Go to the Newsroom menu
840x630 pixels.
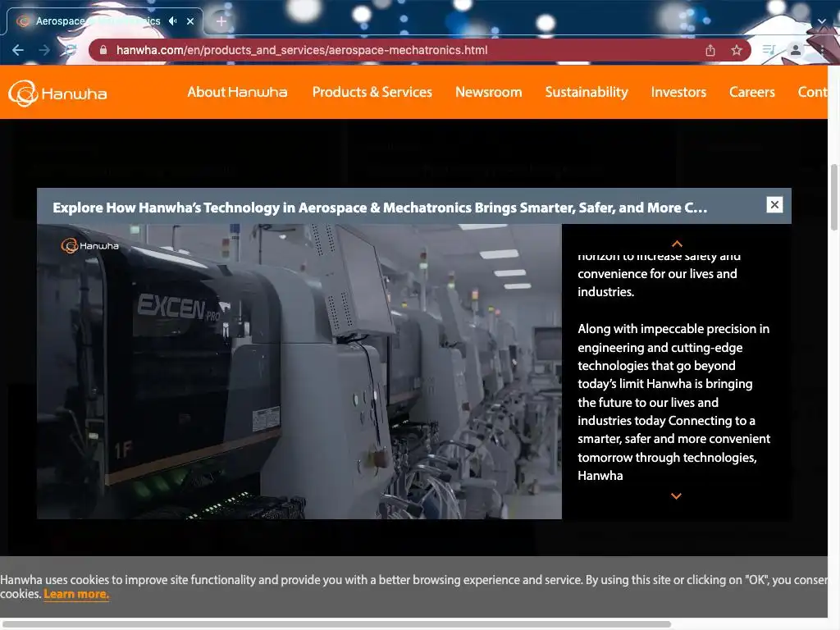pos(488,92)
